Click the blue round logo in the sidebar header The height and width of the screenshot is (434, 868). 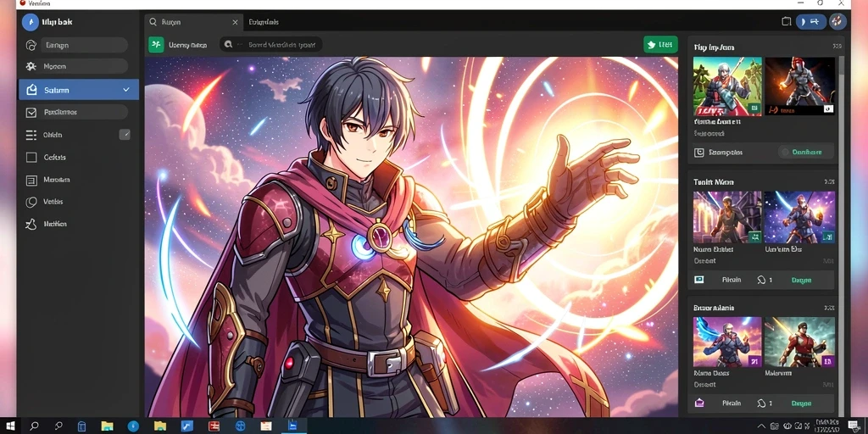30,22
